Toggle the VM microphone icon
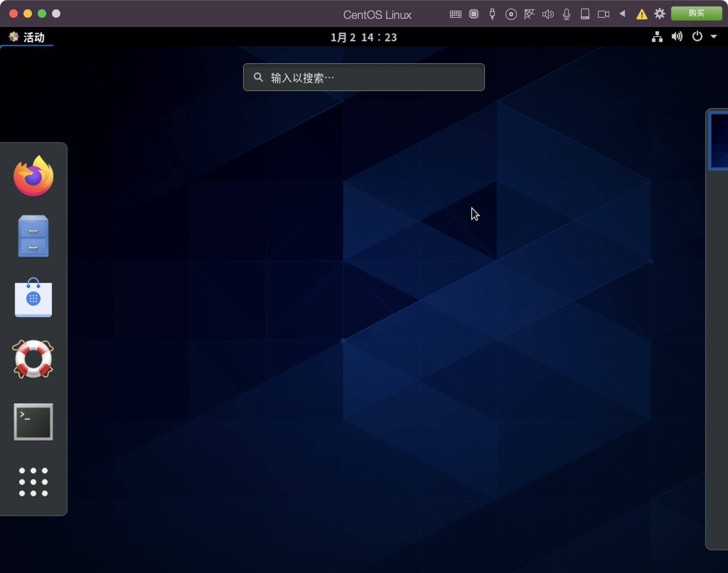This screenshot has height=573, width=728. [x=567, y=14]
